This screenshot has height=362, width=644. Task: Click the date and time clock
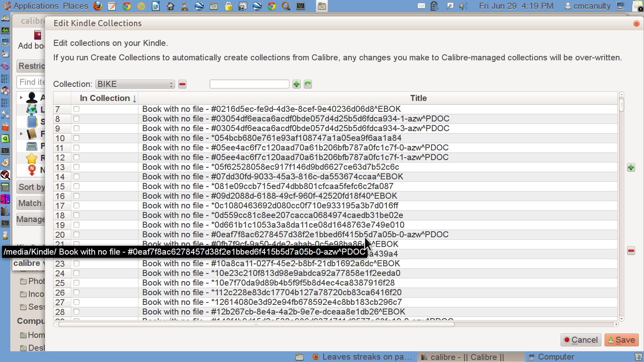(x=516, y=6)
